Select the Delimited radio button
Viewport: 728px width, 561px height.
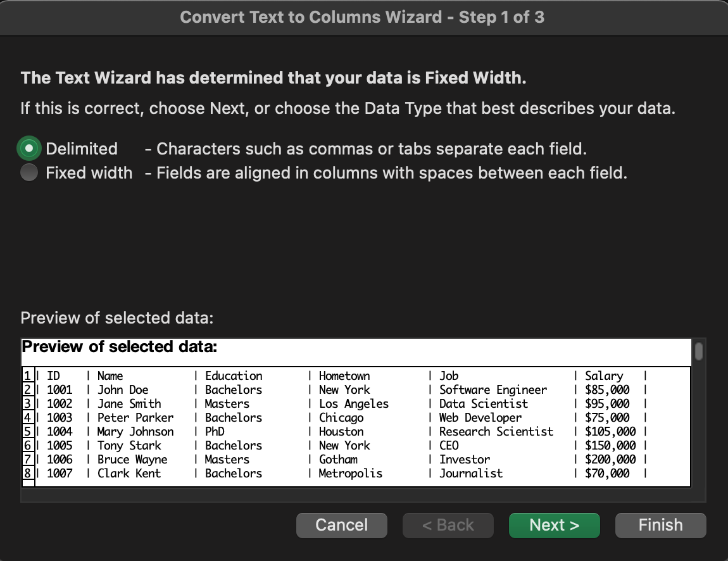point(30,149)
